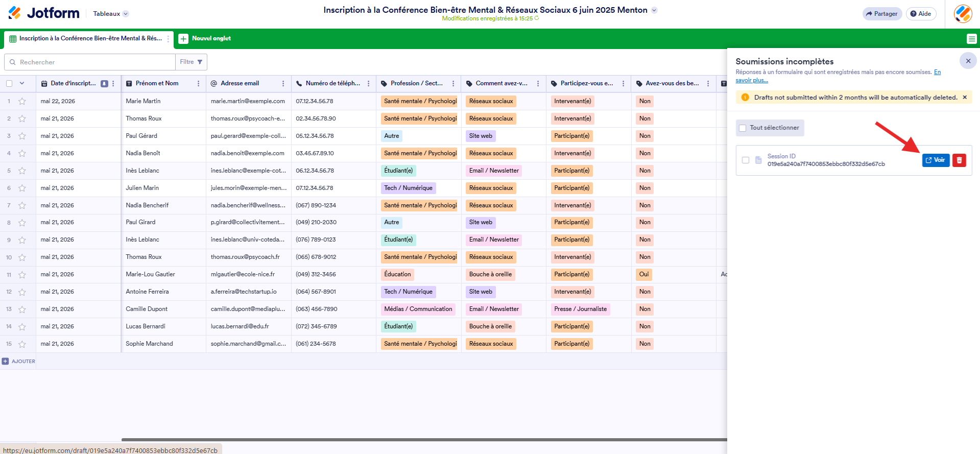The width and height of the screenshot is (980, 454).
Task: Dismiss the drafts deletion warning
Action: (964, 98)
